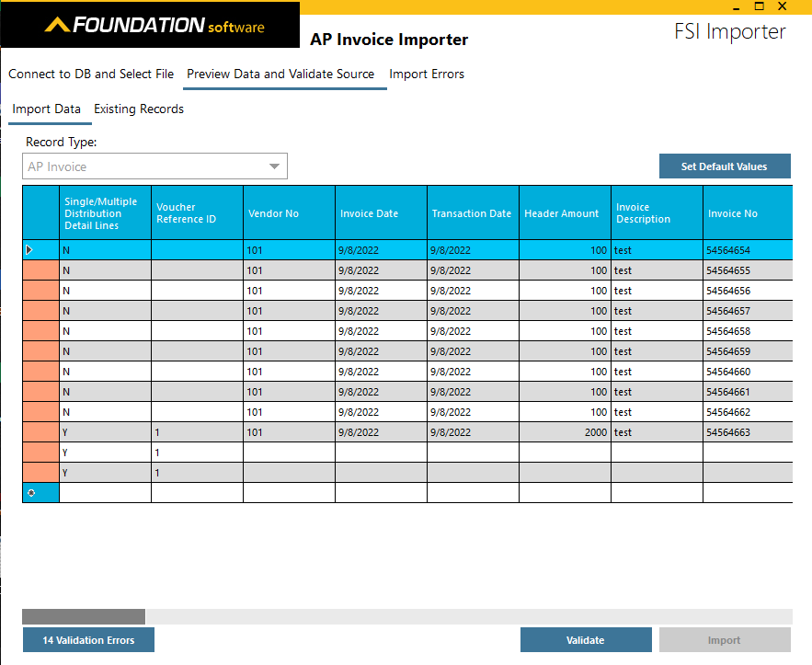Maximize the FSI Importer window
This screenshot has width=812, height=665.
click(760, 6)
